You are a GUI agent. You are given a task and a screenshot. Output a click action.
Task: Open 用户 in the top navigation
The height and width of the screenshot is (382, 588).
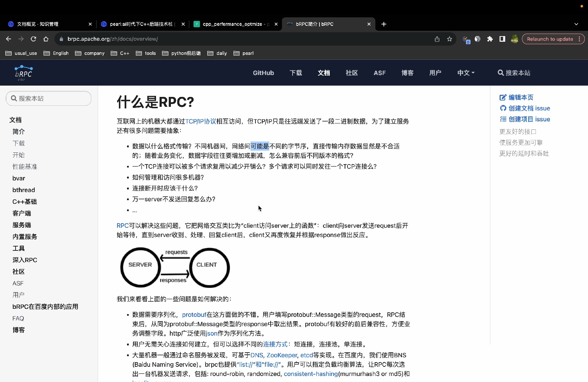coord(436,73)
